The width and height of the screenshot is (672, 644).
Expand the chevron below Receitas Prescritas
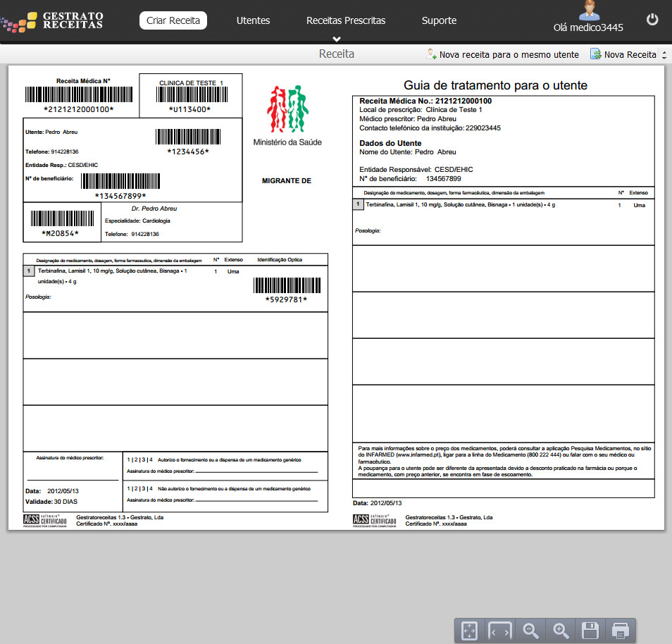[337, 39]
